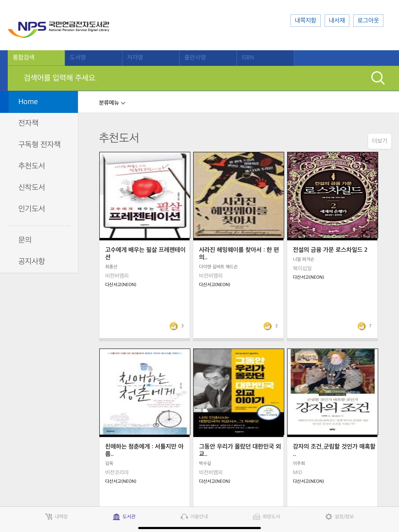Screen dimensions: 399x532
Task: Open the 대한민국 외교 이야기 book cover
Action: click(238, 392)
